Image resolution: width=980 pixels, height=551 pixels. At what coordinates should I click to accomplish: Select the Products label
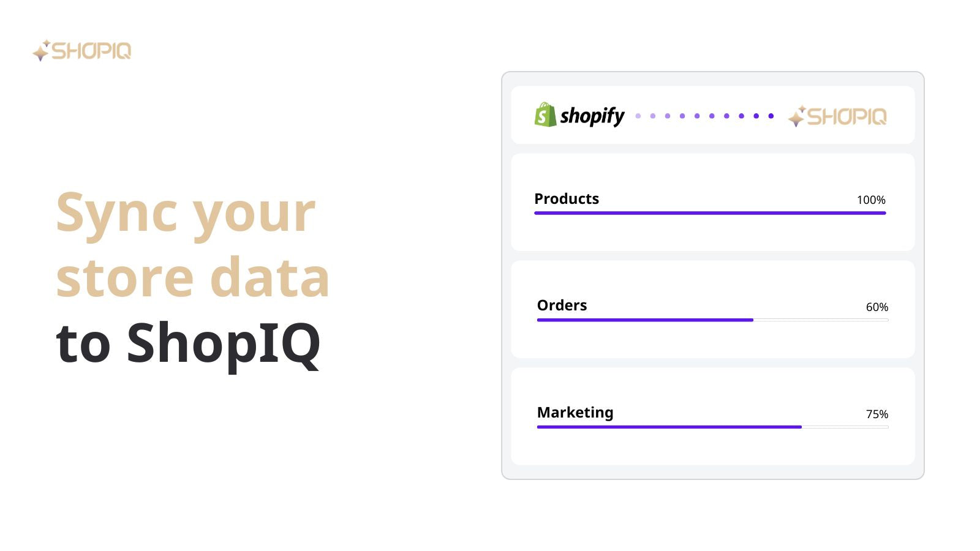[567, 199]
